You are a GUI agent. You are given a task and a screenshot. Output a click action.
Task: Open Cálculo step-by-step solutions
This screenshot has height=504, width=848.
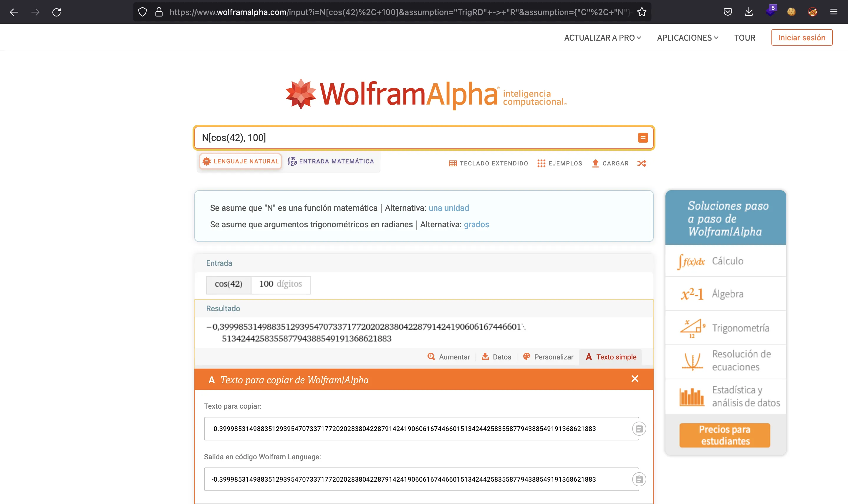(726, 261)
